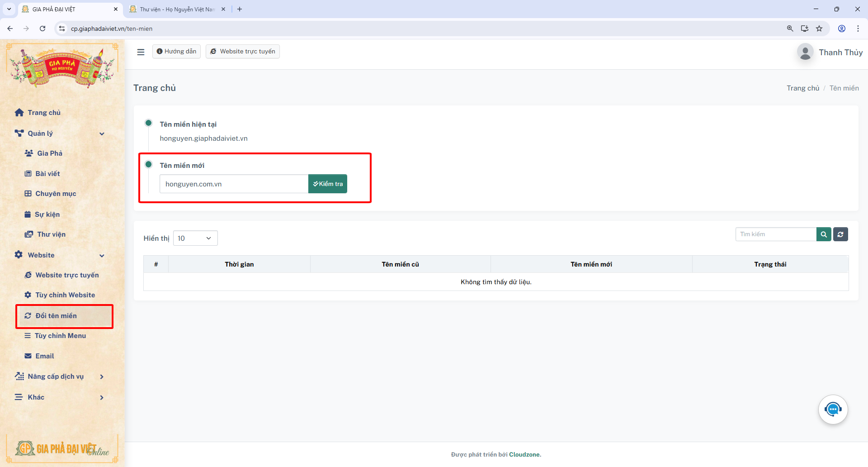Bookmark this page with the star icon

point(819,29)
